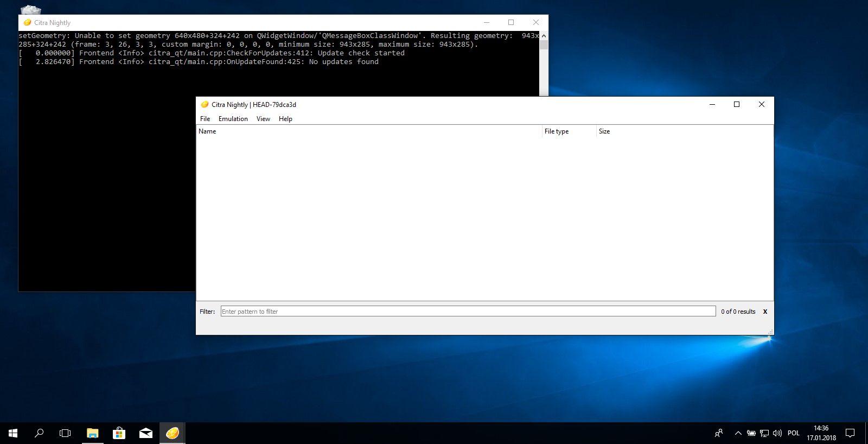Open the Windows Start menu
Screen dimensions: 868x444
coord(13,433)
